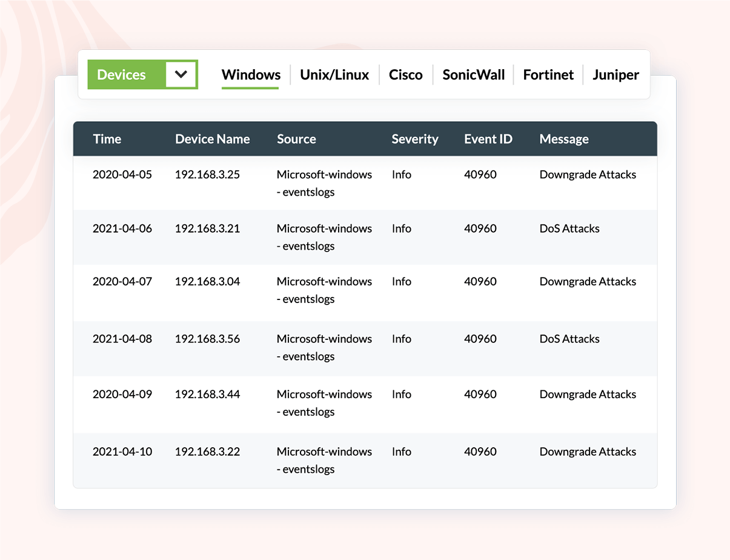Open the Juniper device logs
Image resolution: width=730 pixels, height=560 pixels.
(x=616, y=75)
